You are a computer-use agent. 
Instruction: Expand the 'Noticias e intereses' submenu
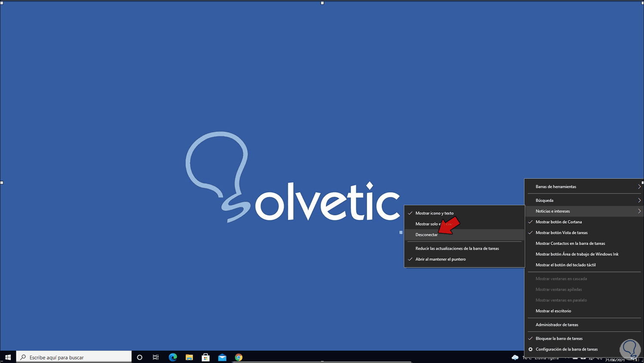[584, 211]
